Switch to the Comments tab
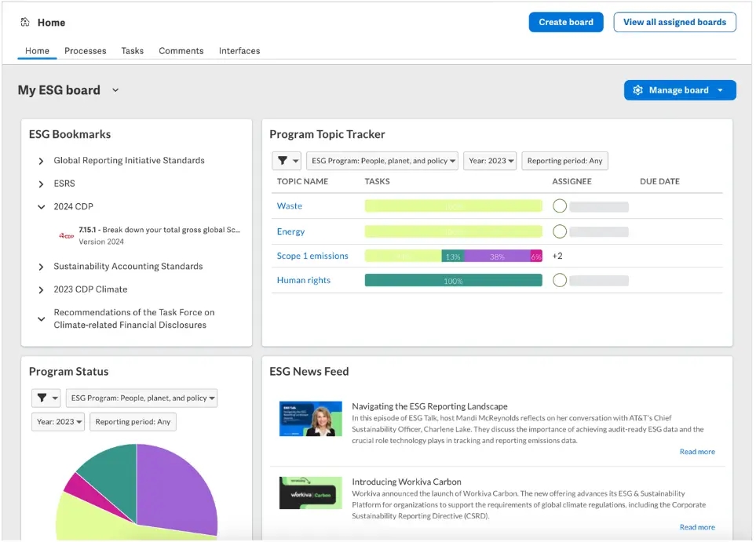 (181, 50)
